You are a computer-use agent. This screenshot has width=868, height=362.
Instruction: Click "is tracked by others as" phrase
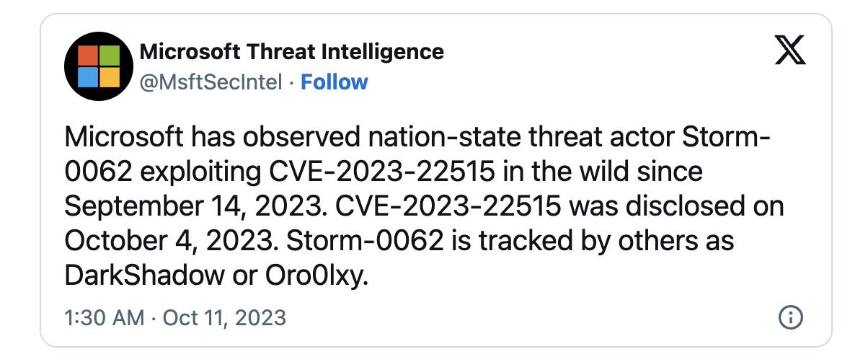pyautogui.click(x=589, y=239)
